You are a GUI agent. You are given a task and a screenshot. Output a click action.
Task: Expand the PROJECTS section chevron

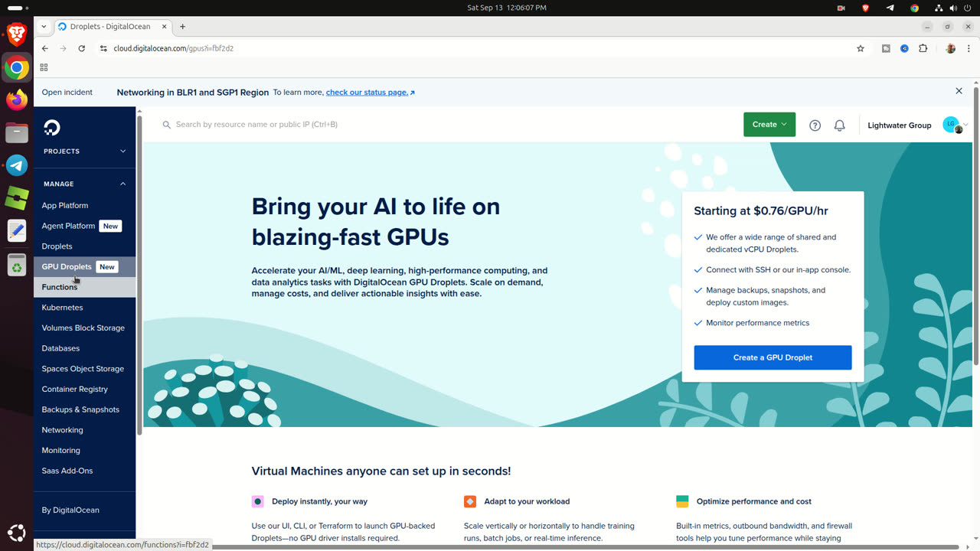(x=122, y=152)
